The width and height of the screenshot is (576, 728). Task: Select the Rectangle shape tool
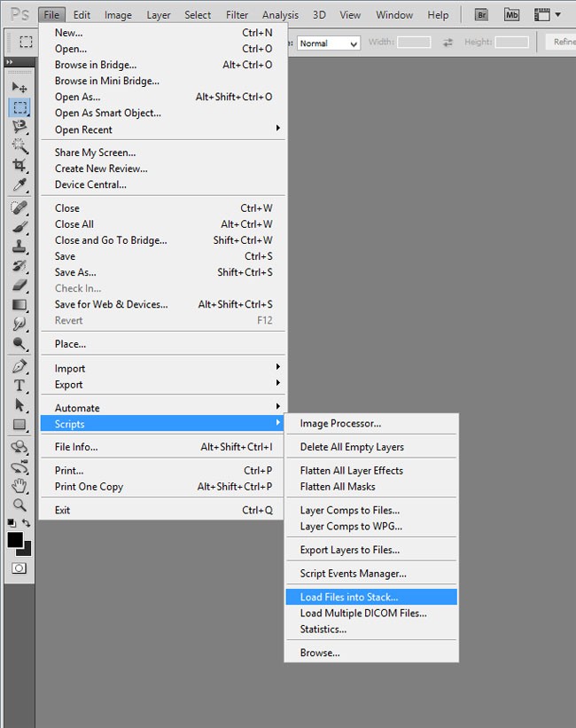click(19, 425)
